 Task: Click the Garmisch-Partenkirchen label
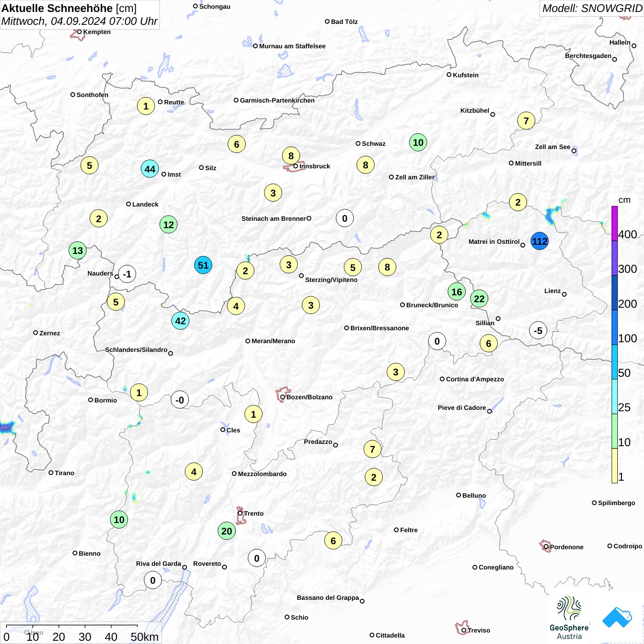click(277, 100)
